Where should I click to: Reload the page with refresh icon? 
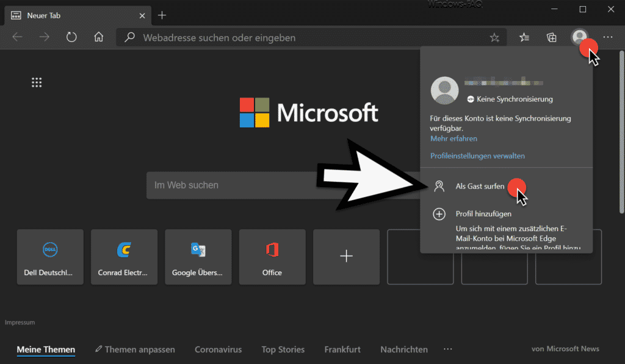click(71, 37)
